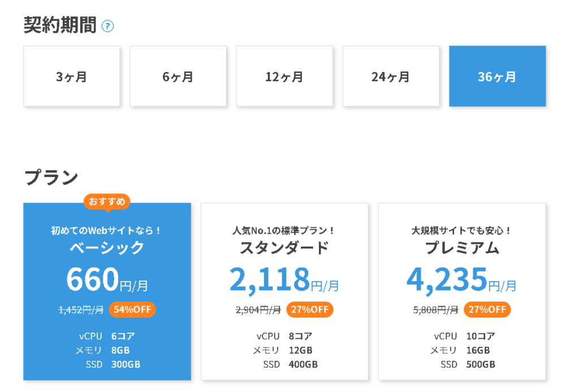
Task: Pick the 24ヶ月 contract period
Action: click(x=391, y=76)
